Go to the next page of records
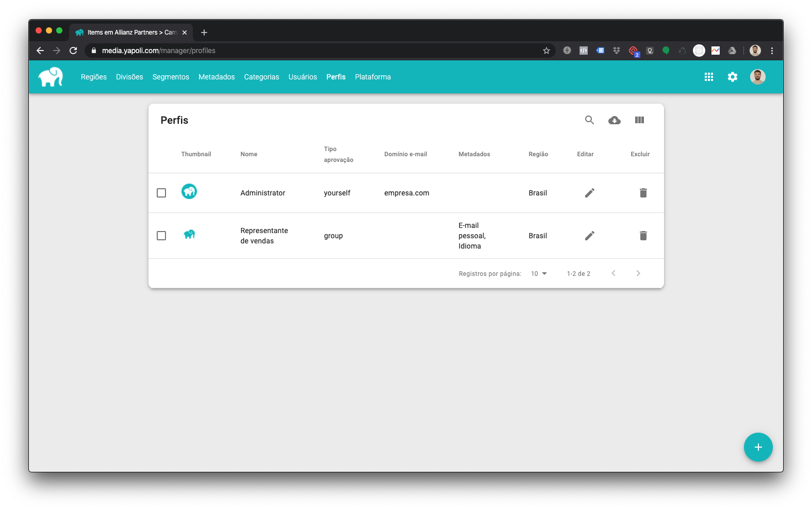Screen dimensions: 812x510 (x=638, y=273)
